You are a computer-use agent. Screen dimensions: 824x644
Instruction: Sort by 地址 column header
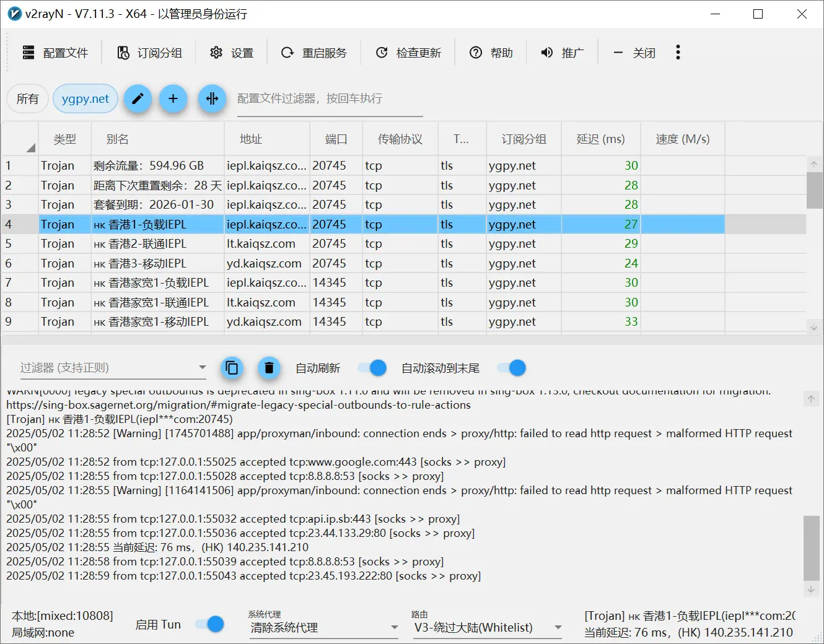[x=267, y=139]
